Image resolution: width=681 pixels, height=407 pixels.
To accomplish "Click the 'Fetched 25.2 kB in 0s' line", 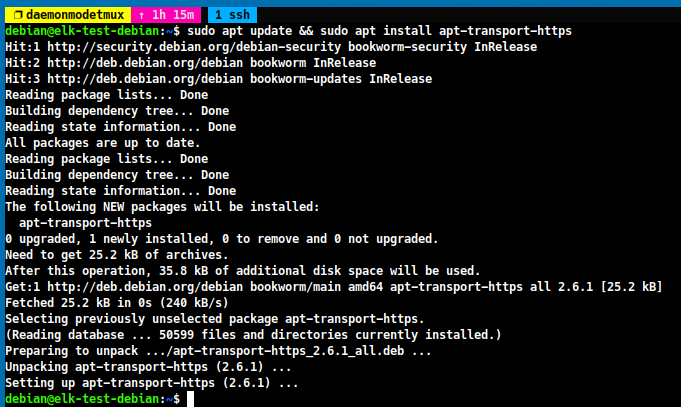I will [117, 303].
